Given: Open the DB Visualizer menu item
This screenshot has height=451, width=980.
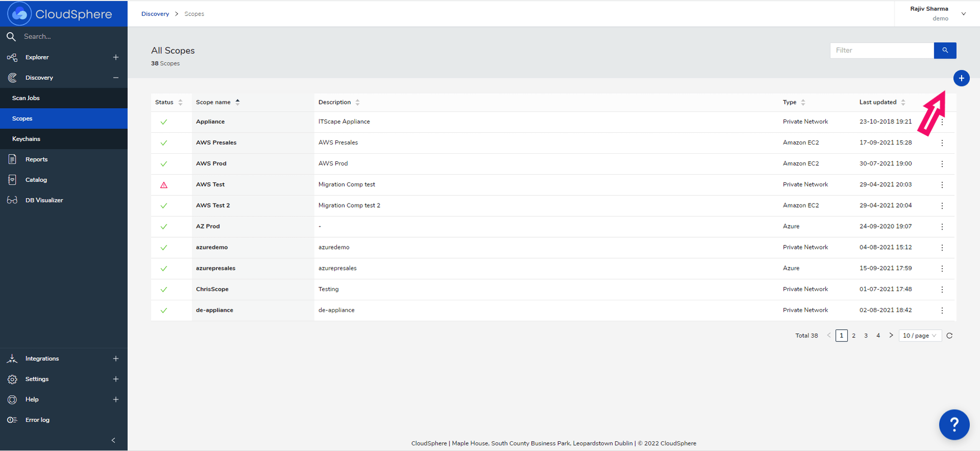Looking at the screenshot, I should [x=63, y=200].
